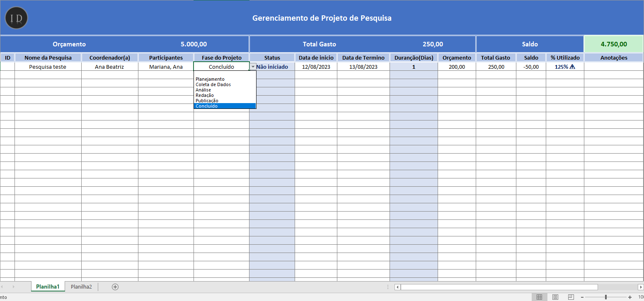Click the title 'Gerenciamento de Projeto de Pesquisa'
Image resolution: width=644 pixels, height=301 pixels.
coord(322,18)
